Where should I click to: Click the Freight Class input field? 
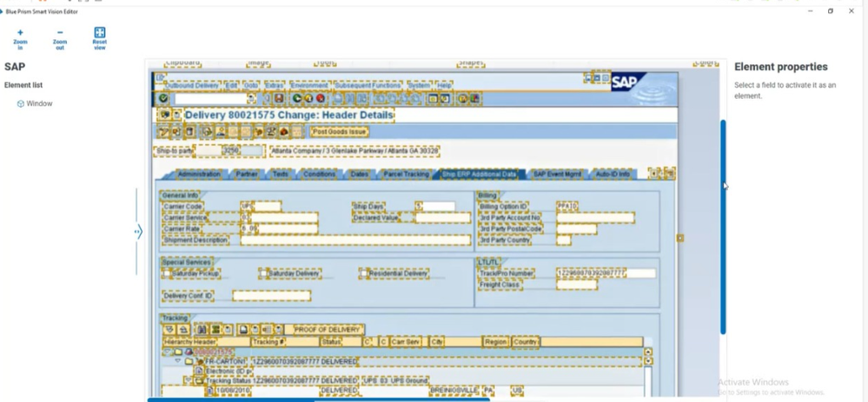577,285
